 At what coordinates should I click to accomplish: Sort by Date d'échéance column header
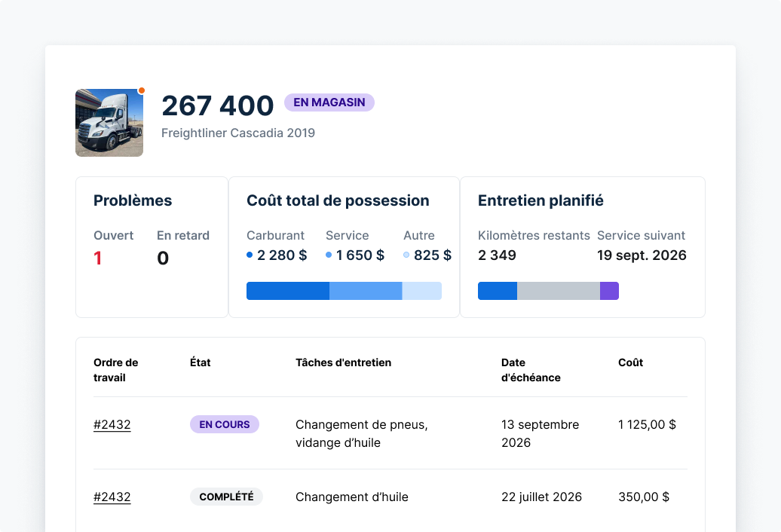[x=531, y=370]
